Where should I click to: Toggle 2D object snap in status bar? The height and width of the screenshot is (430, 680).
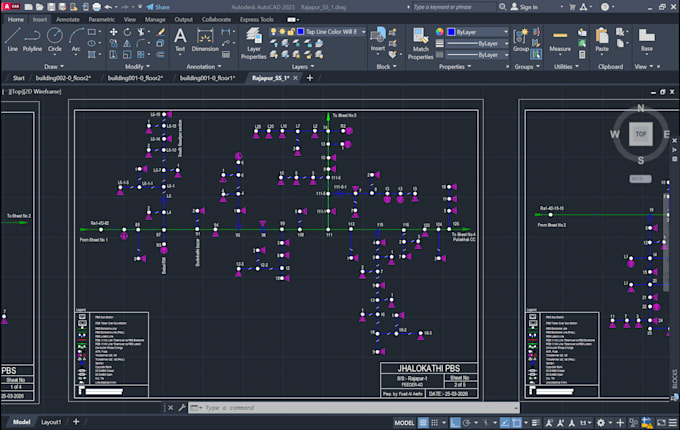point(516,422)
